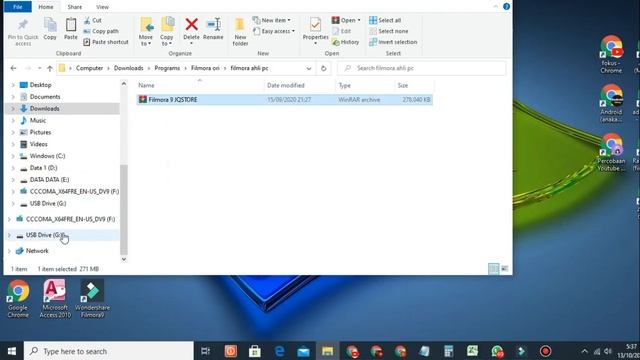This screenshot has height=360, width=640.
Task: Open Microsoft Edge from the taskbar
Action: tap(279, 351)
